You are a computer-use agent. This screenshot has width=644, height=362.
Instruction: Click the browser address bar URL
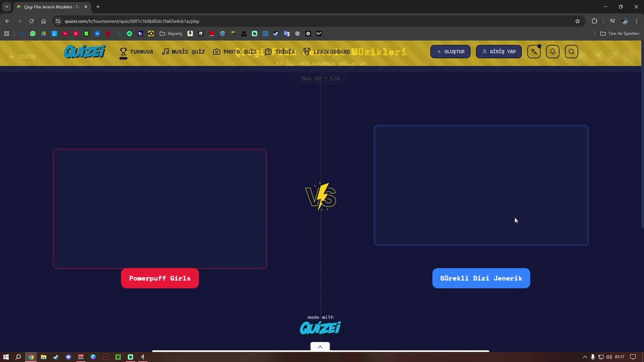tap(132, 21)
